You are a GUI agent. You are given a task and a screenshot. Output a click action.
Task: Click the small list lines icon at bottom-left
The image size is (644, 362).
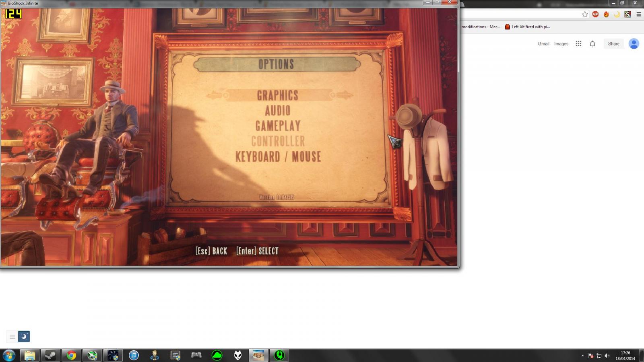coord(12,337)
